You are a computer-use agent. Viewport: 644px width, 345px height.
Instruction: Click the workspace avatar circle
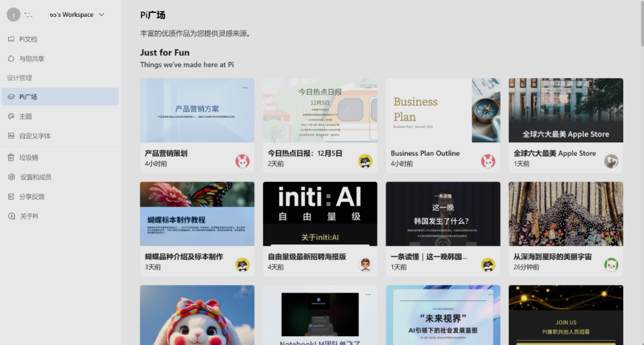click(13, 15)
